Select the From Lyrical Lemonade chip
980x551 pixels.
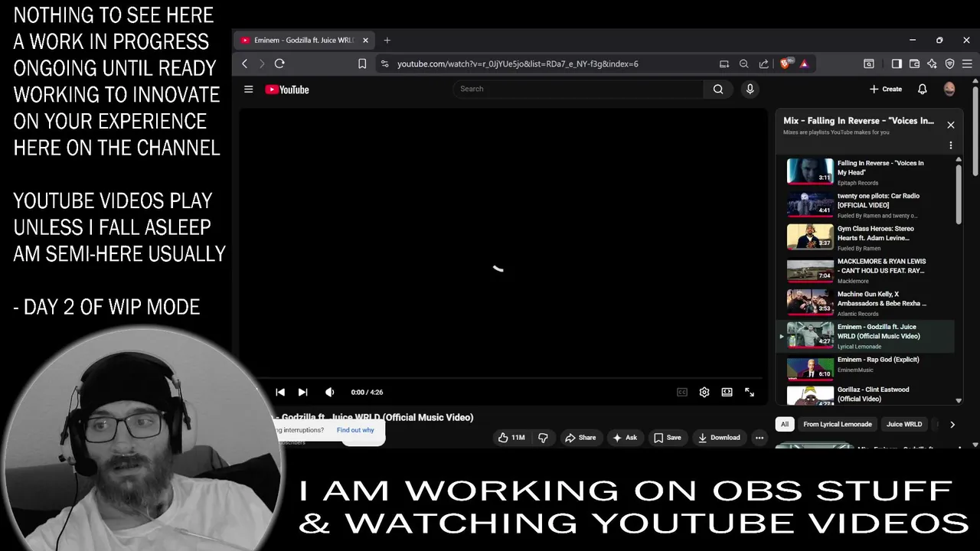tap(838, 424)
